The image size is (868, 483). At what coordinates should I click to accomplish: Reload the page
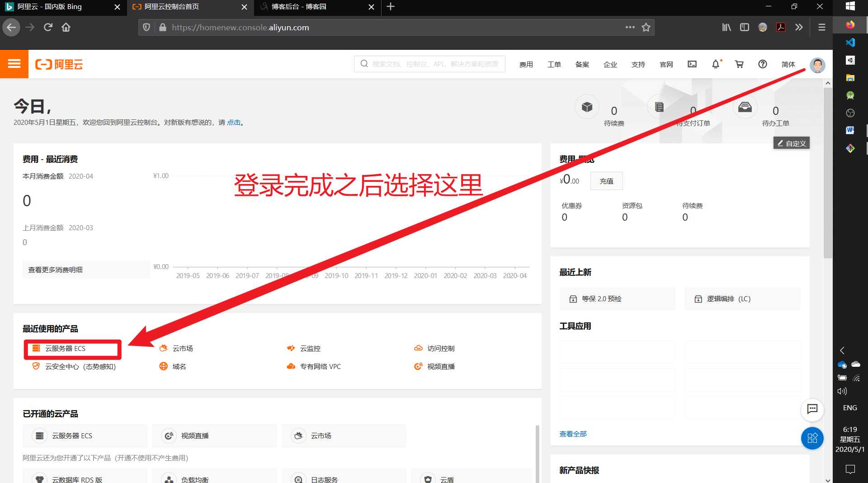(48, 27)
